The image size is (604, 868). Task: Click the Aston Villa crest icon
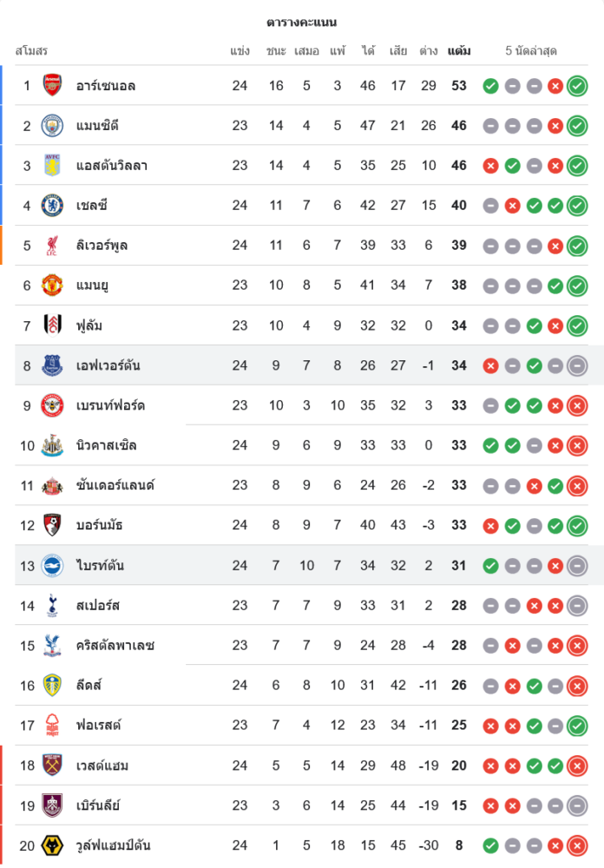coord(53,165)
